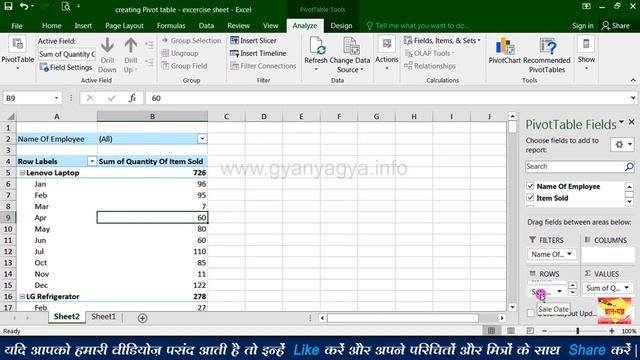
Task: Click the Share icon button
Action: [x=616, y=26]
